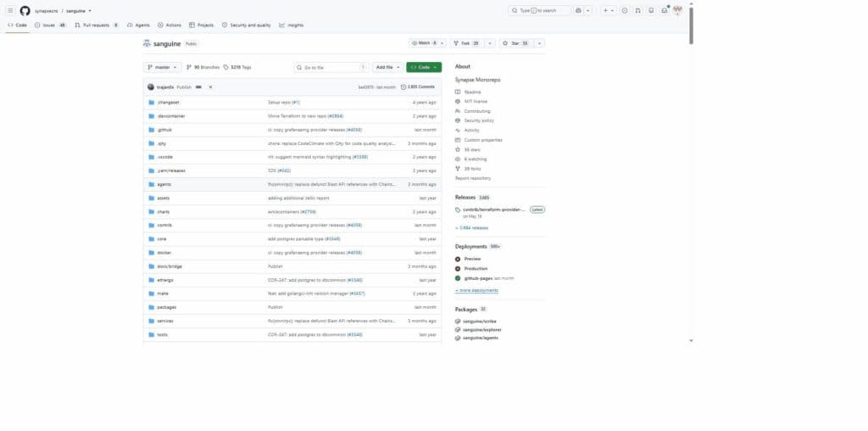
Task: Open the commits history link
Action: (418, 87)
